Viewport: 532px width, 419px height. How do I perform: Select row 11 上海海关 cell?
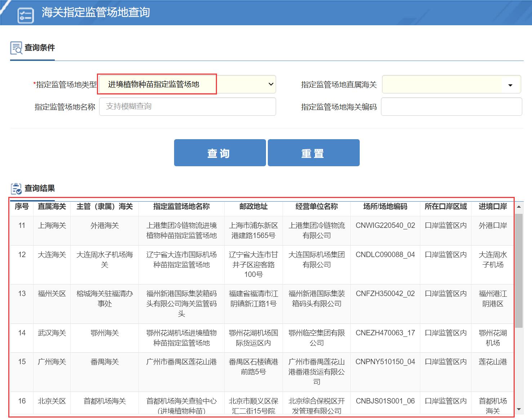[x=52, y=226]
